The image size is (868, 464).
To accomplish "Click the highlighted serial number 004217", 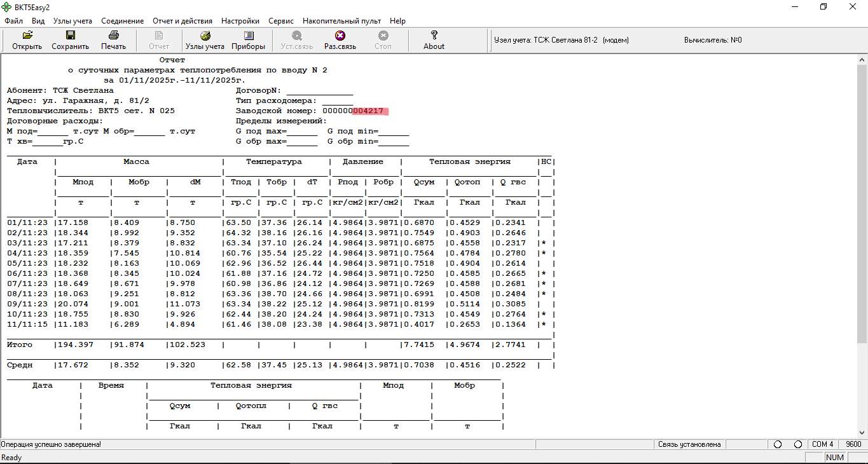I will [x=370, y=111].
